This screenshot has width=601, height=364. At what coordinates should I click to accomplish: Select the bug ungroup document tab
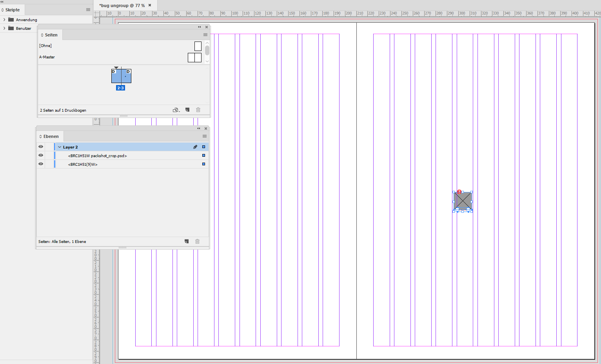(122, 5)
